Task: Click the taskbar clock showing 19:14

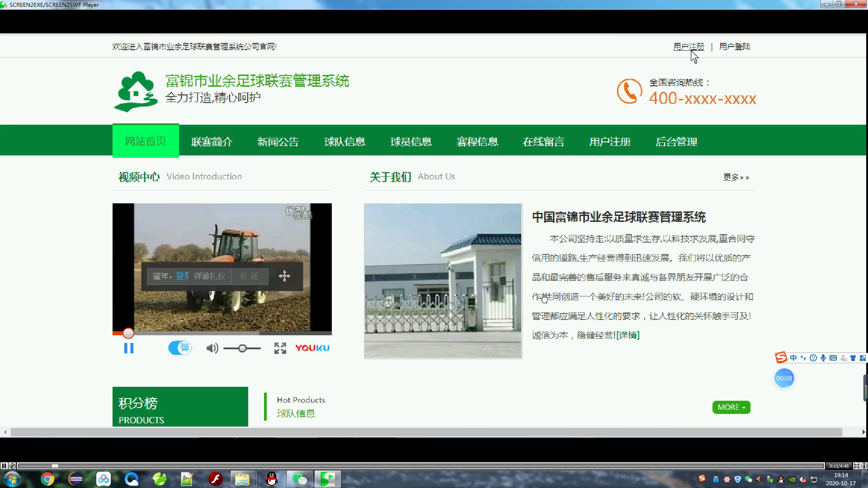Action: tap(840, 479)
